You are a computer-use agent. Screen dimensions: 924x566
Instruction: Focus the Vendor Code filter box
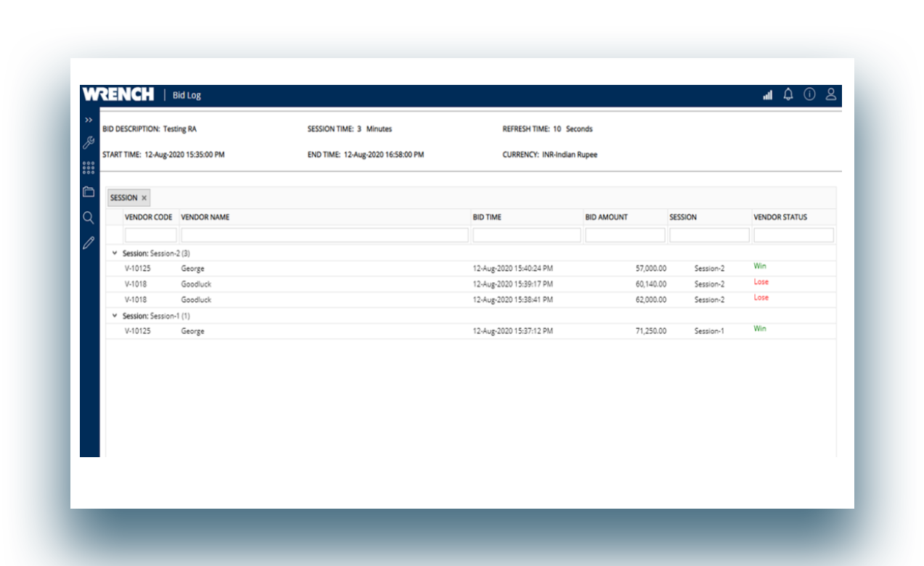coord(151,235)
